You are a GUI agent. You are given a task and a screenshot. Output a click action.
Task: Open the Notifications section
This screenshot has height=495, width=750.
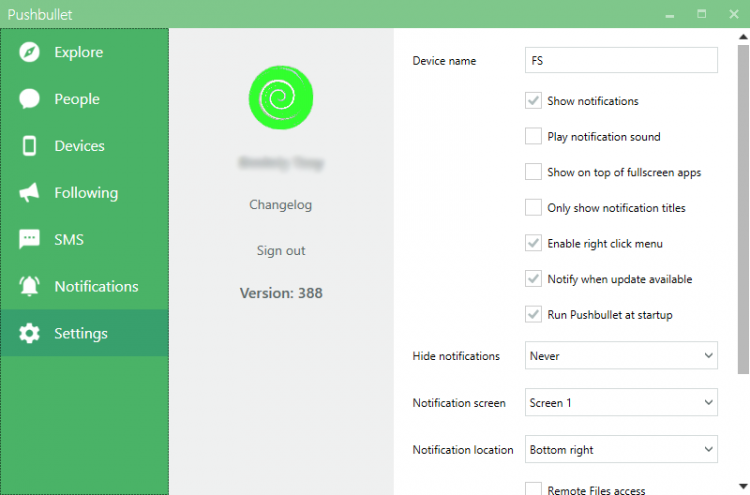pyautogui.click(x=85, y=286)
